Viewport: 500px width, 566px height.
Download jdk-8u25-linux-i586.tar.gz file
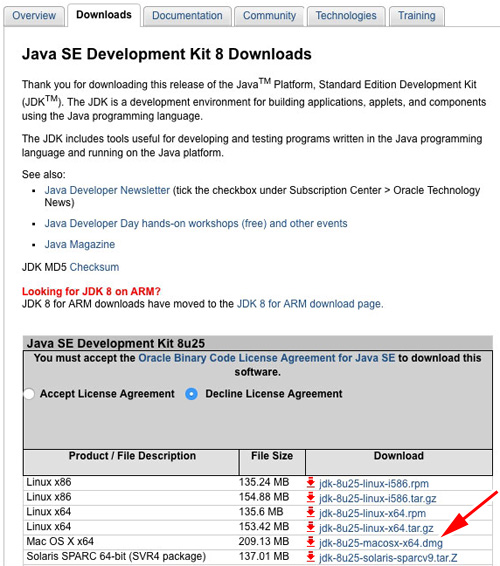(x=378, y=498)
